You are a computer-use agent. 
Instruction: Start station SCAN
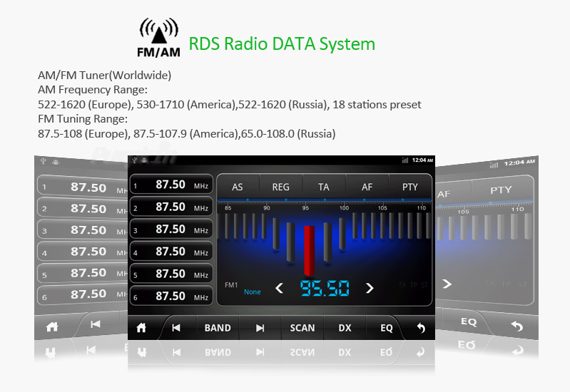click(x=302, y=328)
